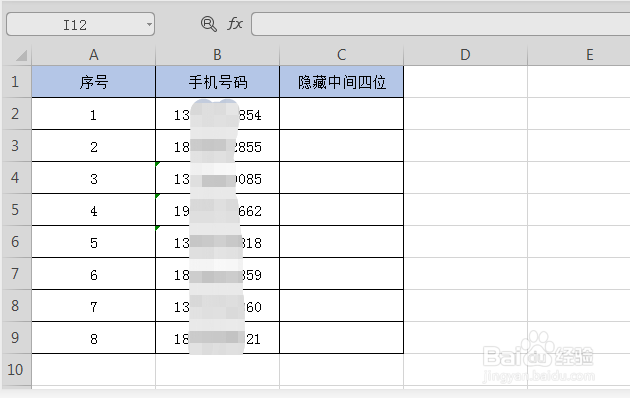Select column B header
Image resolution: width=630 pixels, height=398 pixels.
point(217,55)
